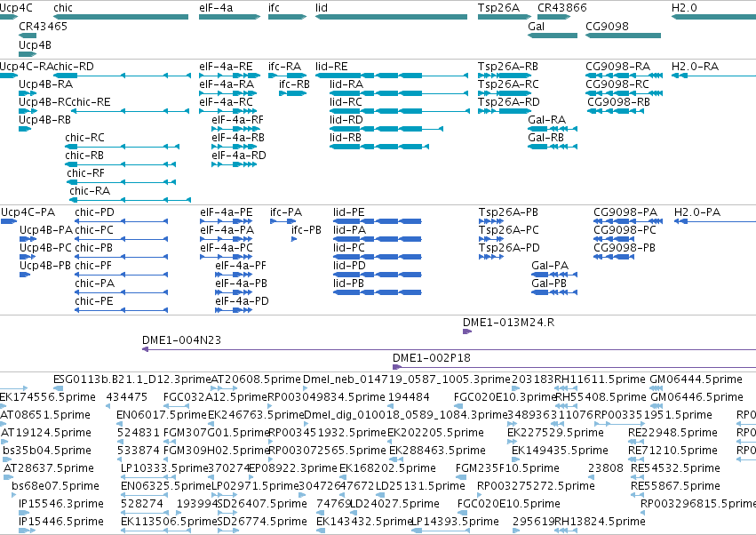This screenshot has height=535, width=756.
Task: Click the AT20608.5prime EST label
Action: click(256, 379)
